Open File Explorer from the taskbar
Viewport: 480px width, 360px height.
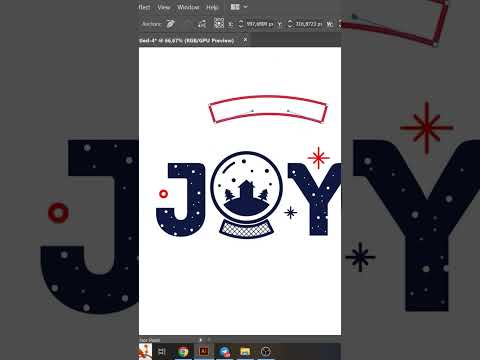(245, 351)
